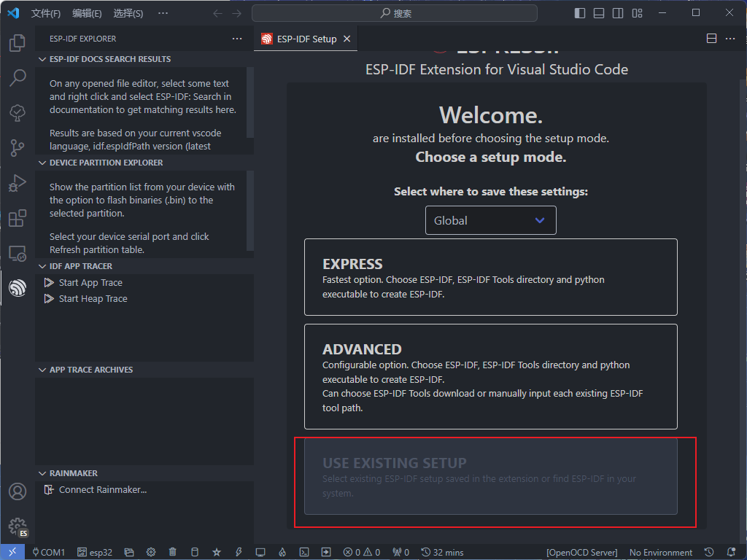The width and height of the screenshot is (747, 560).
Task: Go back with navigation arrow
Action: 217,13
